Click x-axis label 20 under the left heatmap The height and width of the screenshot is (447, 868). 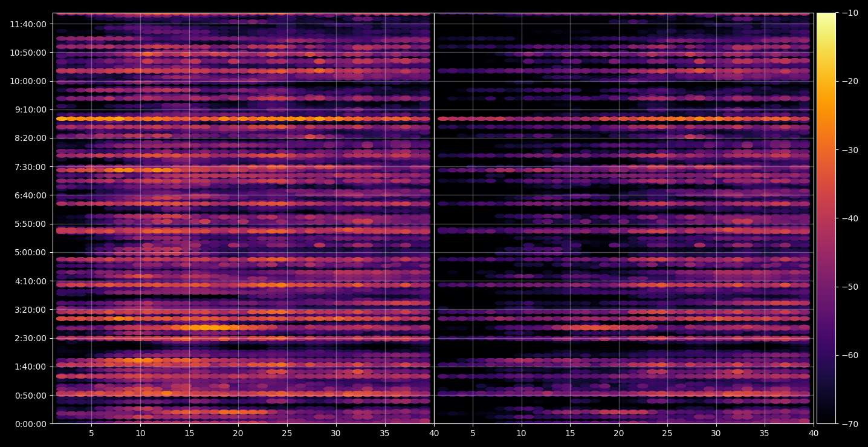click(238, 434)
